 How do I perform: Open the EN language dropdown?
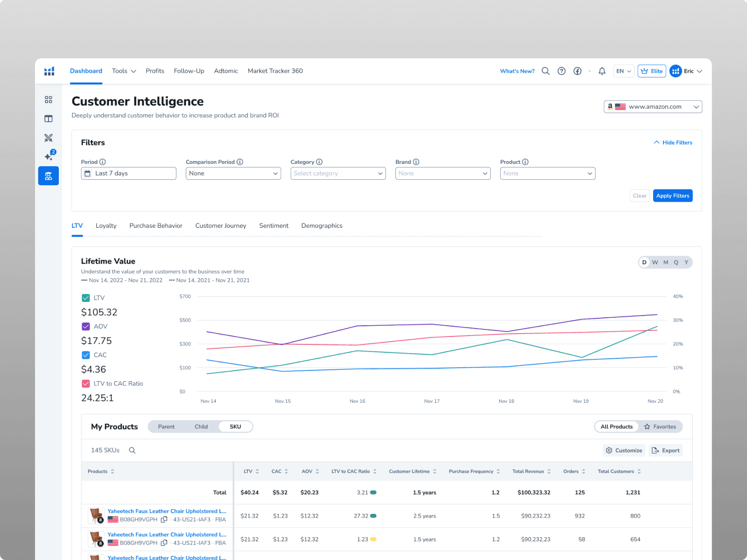click(624, 71)
